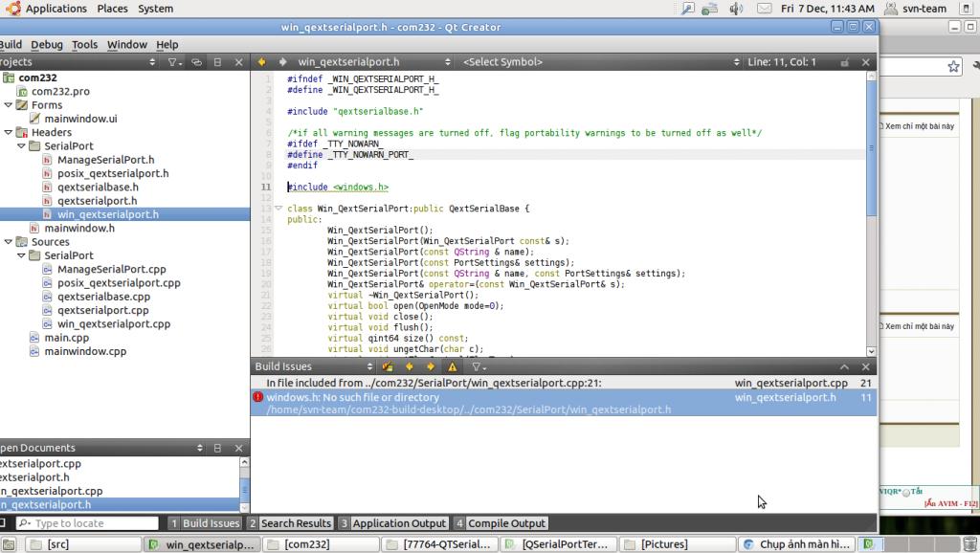The image size is (980, 553).
Task: Jump to previous build issue arrow
Action: 409,366
